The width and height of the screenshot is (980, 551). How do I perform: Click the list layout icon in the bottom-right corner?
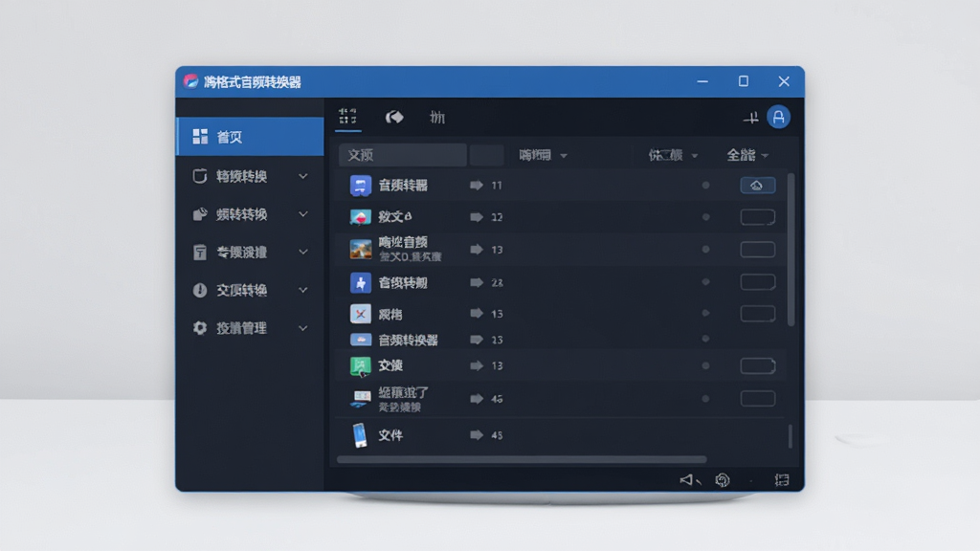[782, 480]
